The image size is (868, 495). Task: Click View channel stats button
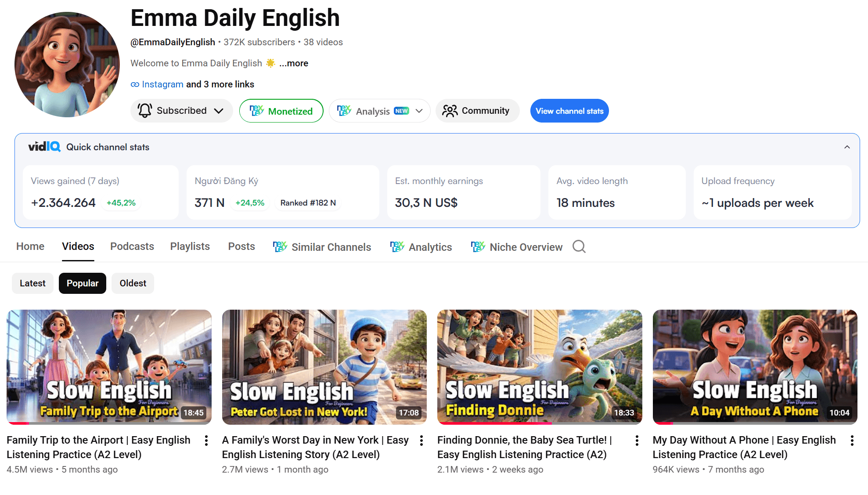pos(569,111)
